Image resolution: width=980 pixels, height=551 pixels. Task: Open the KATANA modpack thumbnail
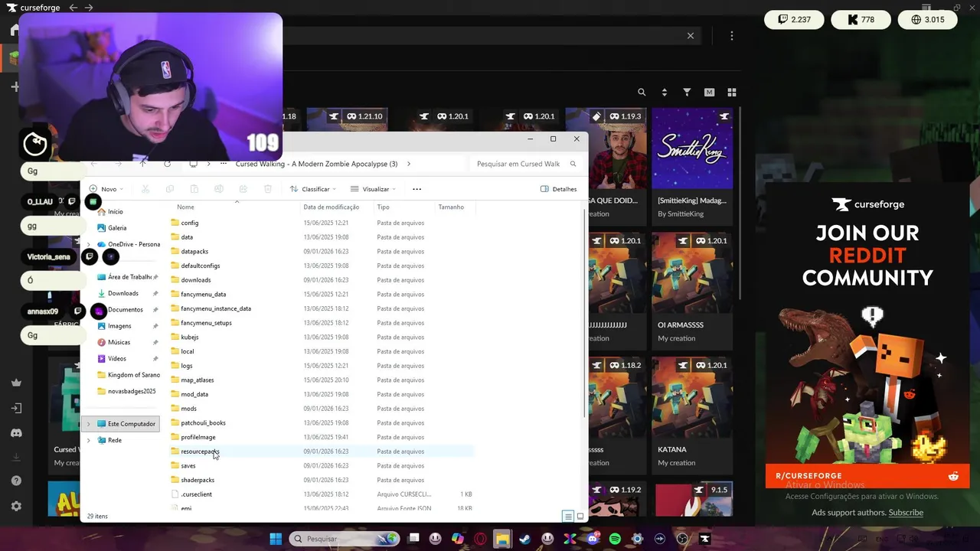click(x=692, y=396)
